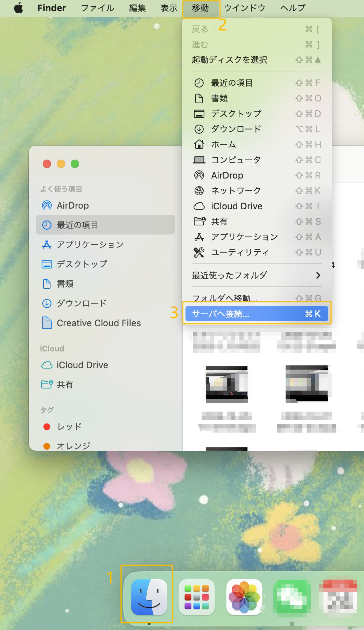Viewport: 364px width, 630px height.
Task: Click ダウンロード icon in sidebar
Action: click(x=47, y=303)
